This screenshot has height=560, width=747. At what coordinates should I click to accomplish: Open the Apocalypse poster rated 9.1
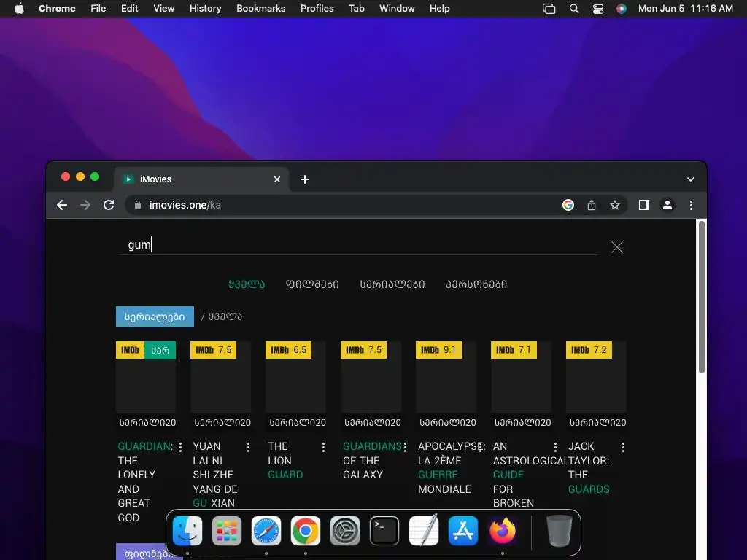446,377
